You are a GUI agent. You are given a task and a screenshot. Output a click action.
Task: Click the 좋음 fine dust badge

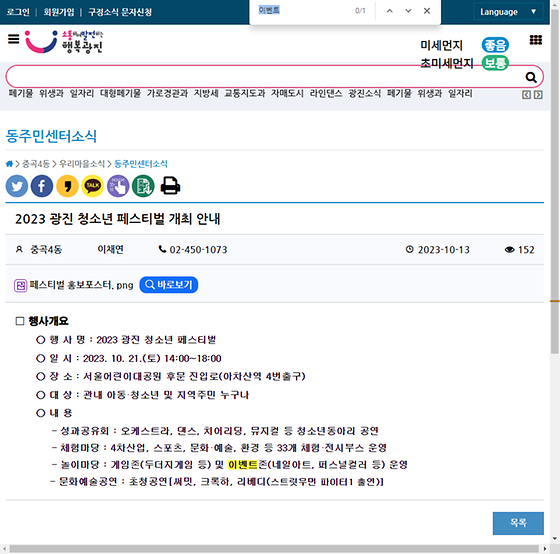coord(495,45)
